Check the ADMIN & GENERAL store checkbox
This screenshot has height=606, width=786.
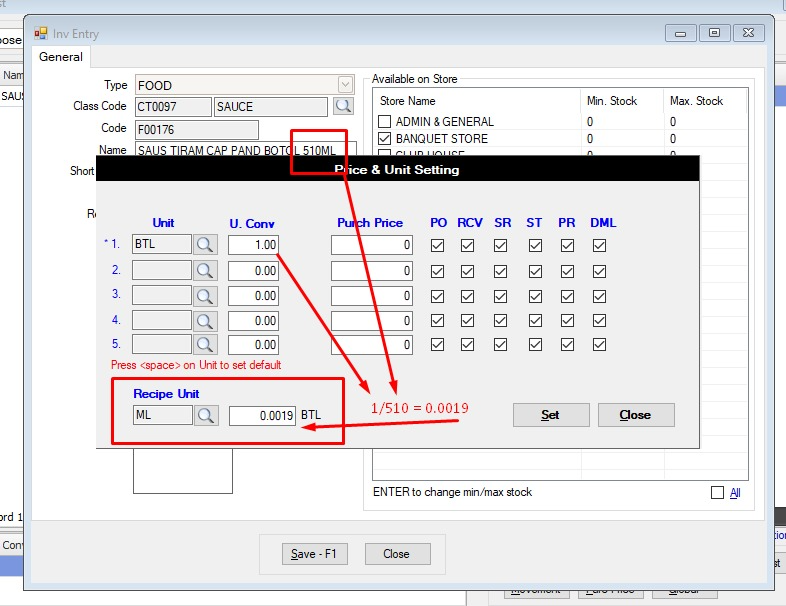coord(384,121)
